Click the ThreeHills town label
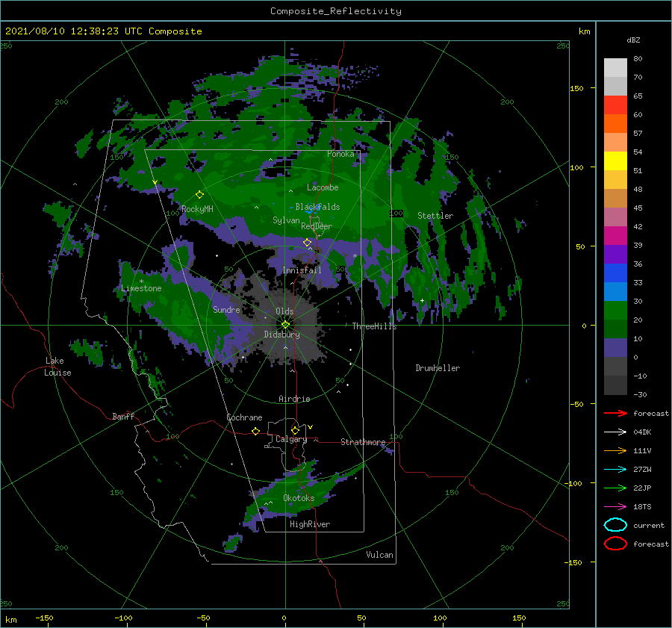 (x=374, y=326)
